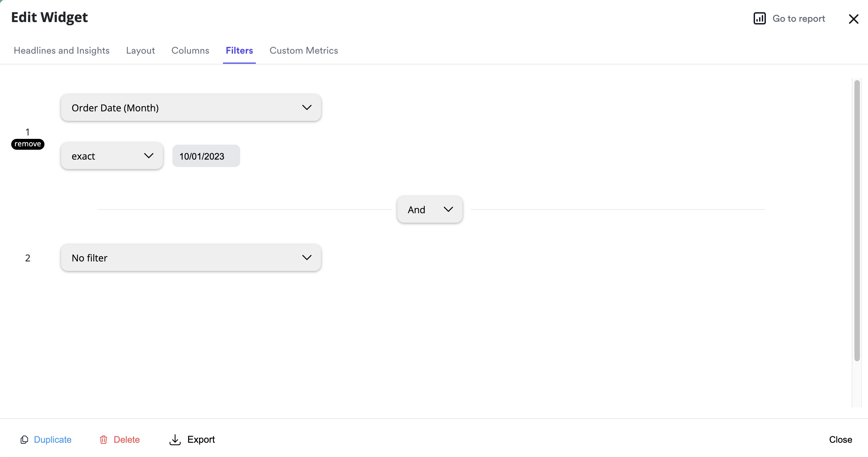
Task: Click the Duplicate copy icon
Action: 24,440
